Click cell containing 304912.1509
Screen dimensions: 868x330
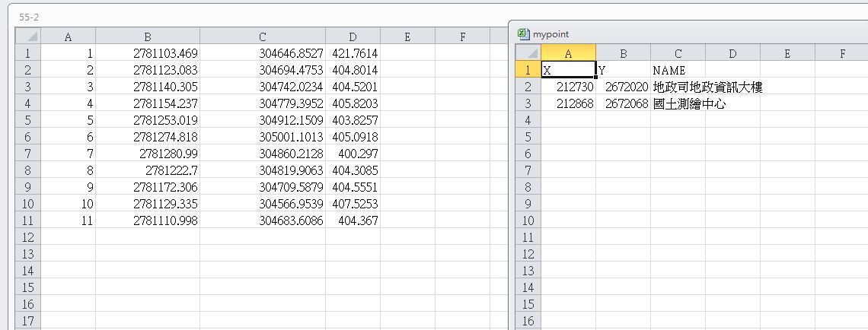point(263,120)
